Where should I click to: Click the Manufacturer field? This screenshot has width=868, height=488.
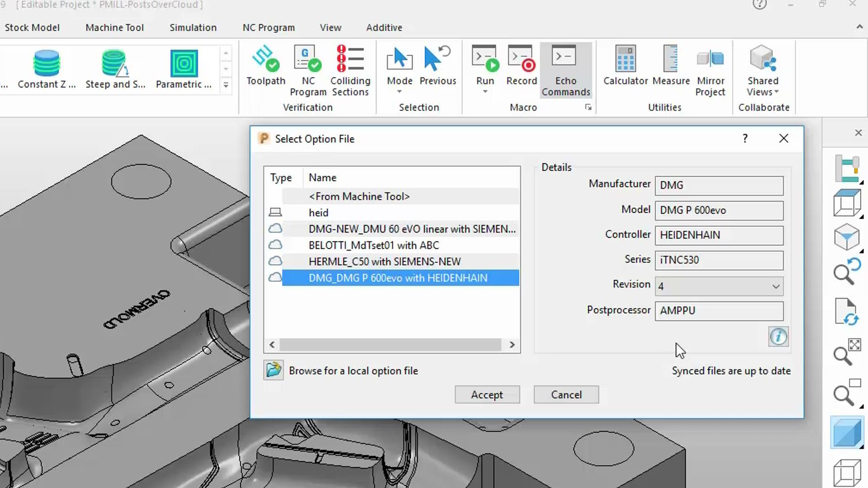(x=719, y=186)
